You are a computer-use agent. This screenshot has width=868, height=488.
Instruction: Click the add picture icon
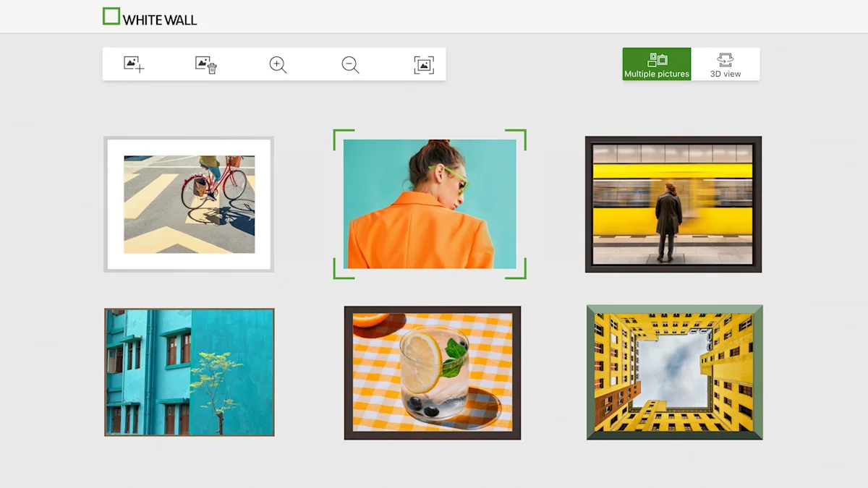pyautogui.click(x=134, y=64)
